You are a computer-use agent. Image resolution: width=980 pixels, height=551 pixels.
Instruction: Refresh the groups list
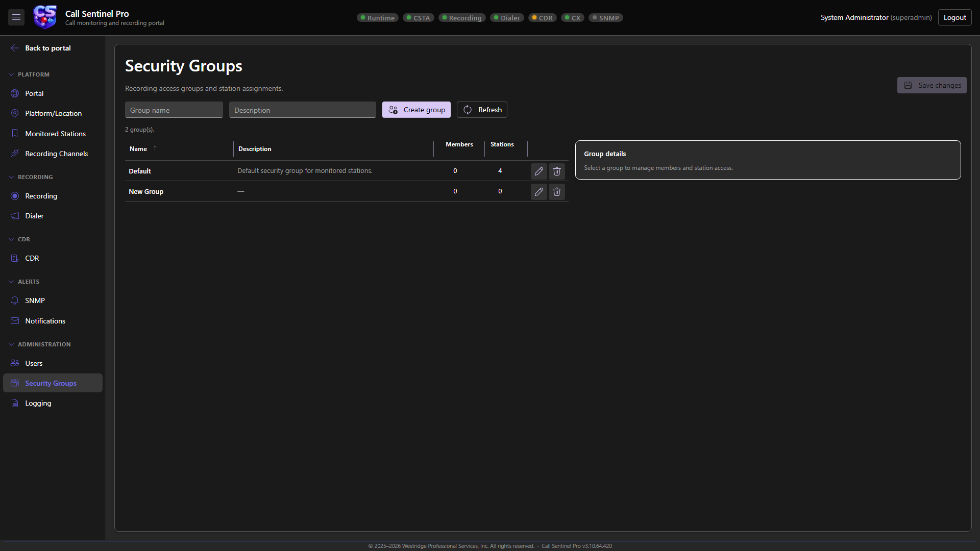[482, 110]
